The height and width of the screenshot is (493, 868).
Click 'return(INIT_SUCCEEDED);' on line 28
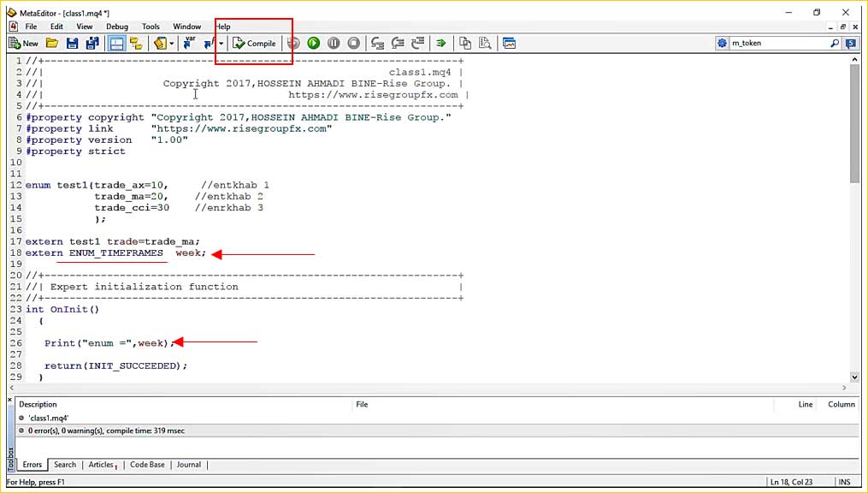coord(115,366)
